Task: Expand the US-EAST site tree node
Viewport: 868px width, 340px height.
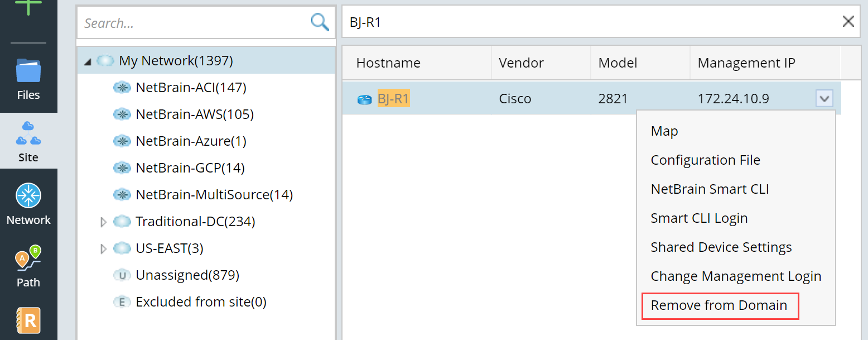Action: click(x=103, y=248)
